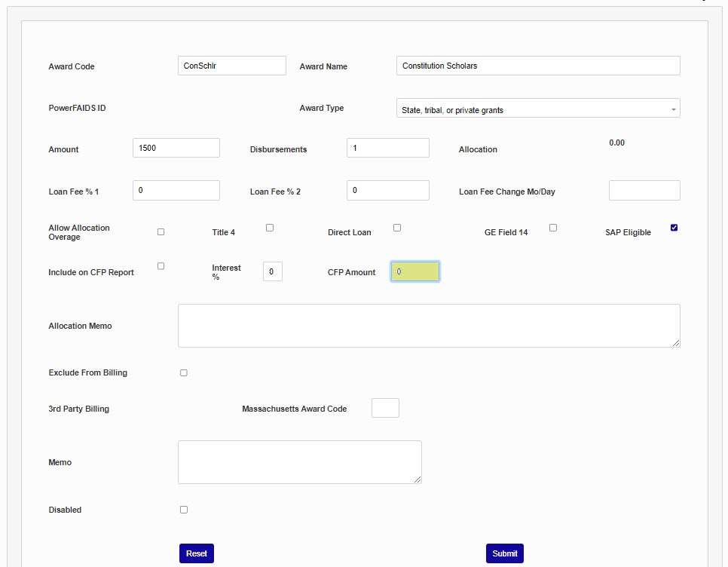728x567 pixels.
Task: Check the Title 4 checkbox
Action: pos(270,228)
